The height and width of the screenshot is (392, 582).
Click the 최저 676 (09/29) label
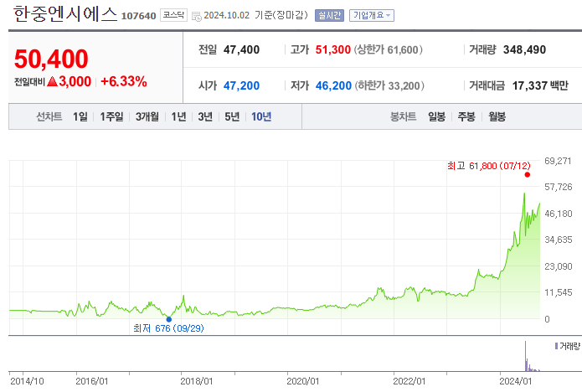pyautogui.click(x=168, y=328)
